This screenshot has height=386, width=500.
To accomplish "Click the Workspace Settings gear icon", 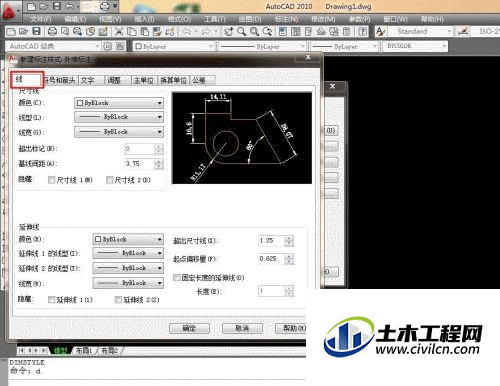I will 107,46.
